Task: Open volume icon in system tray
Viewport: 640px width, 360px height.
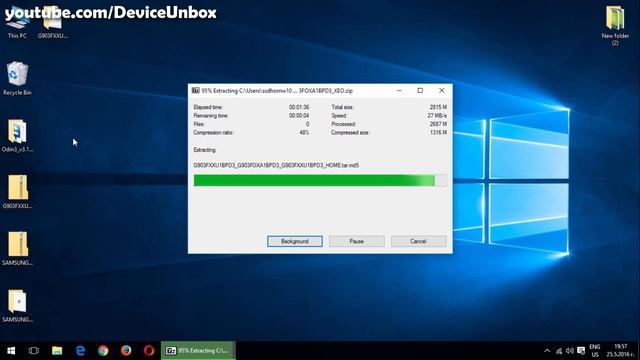Action: coord(570,351)
